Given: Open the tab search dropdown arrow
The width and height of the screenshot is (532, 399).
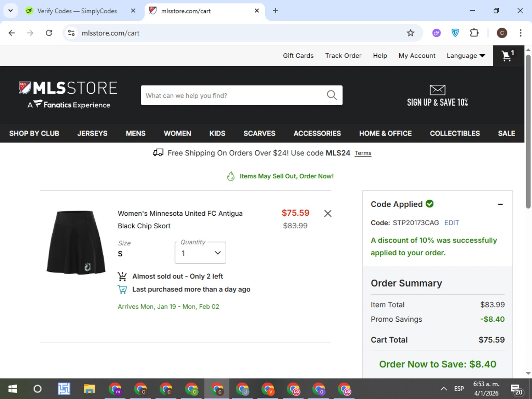Looking at the screenshot, I should [11, 11].
